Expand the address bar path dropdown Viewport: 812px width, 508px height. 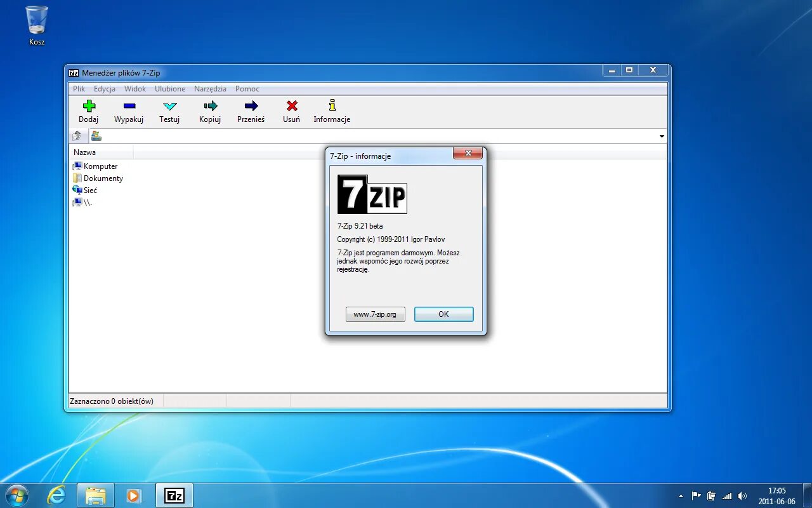point(662,137)
